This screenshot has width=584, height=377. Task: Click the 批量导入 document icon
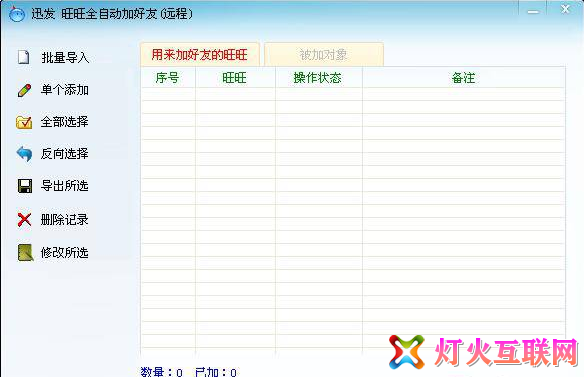pyautogui.click(x=23, y=57)
